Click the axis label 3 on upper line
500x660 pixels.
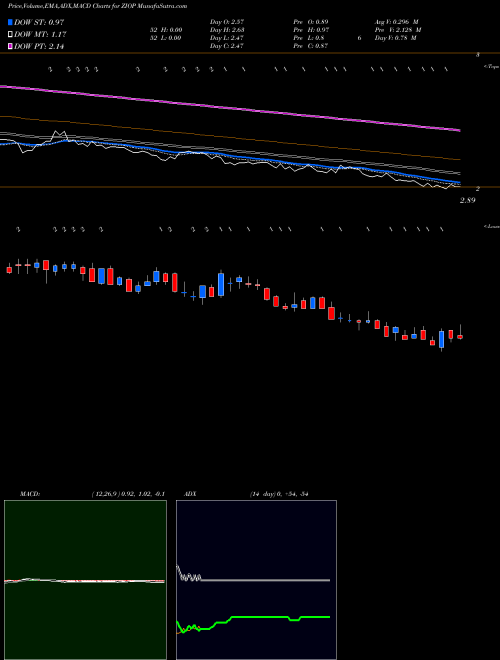[478, 55]
